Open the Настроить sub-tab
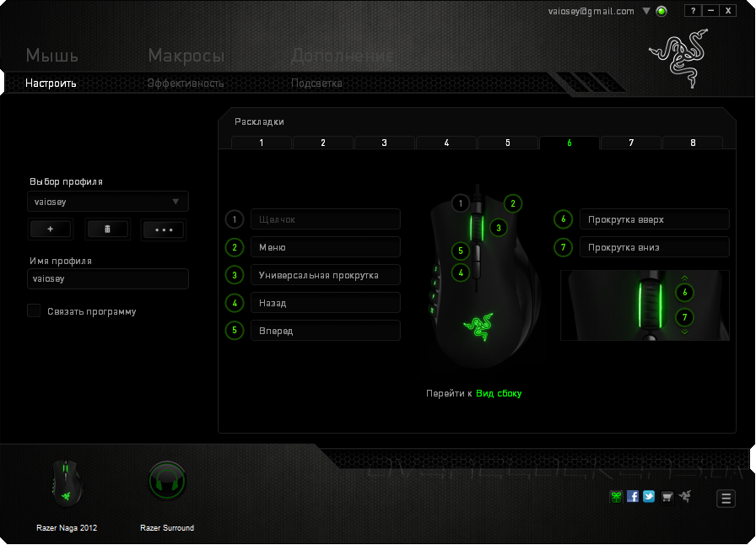The height and width of the screenshot is (545, 756). pyautogui.click(x=51, y=83)
